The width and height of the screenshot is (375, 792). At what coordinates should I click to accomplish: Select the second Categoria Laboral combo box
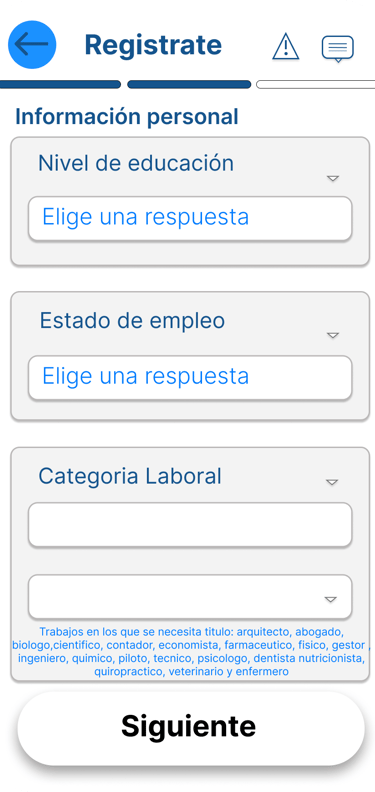190,597
